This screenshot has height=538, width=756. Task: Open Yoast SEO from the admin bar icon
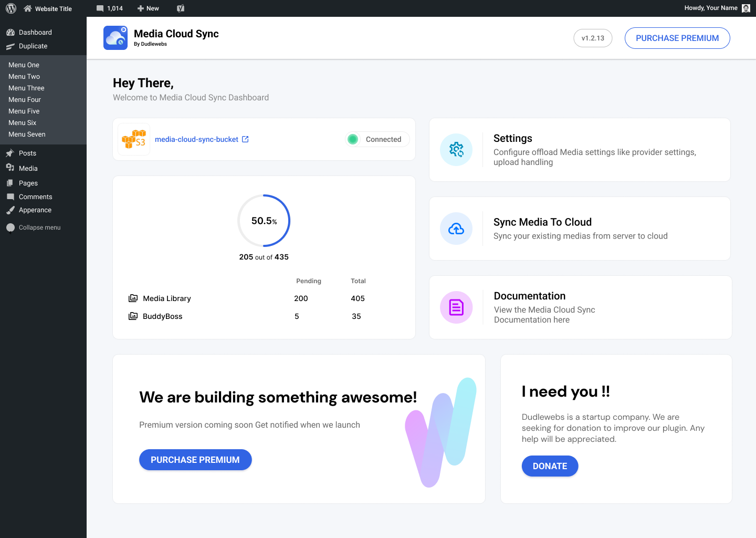pyautogui.click(x=181, y=8)
